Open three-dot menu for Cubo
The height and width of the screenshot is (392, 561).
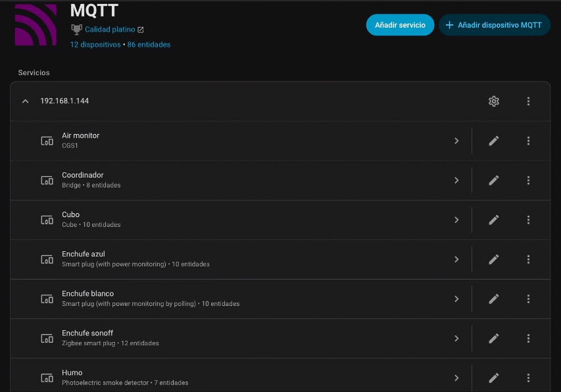click(528, 220)
